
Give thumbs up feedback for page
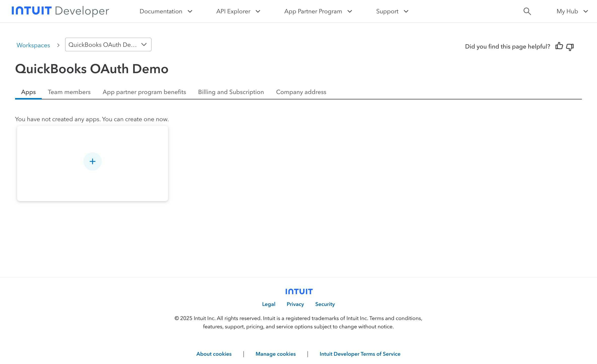pyautogui.click(x=559, y=46)
